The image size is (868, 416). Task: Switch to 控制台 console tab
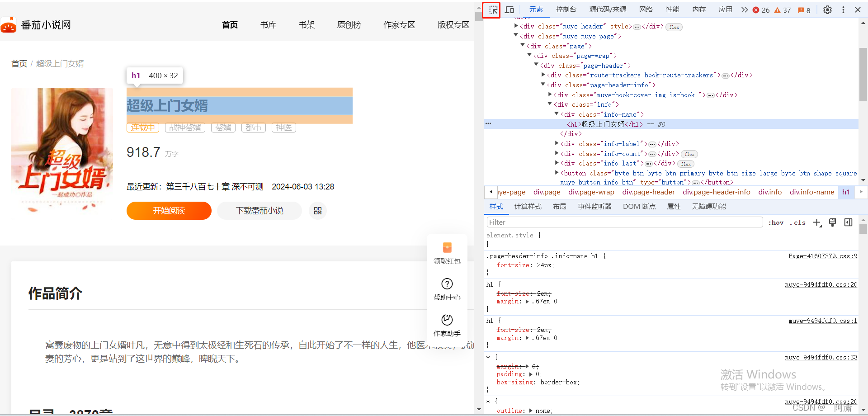(x=566, y=9)
